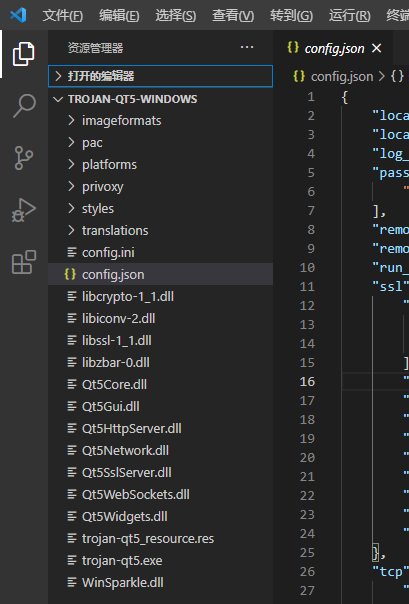Click file icon next to Qt5Core.dll
The height and width of the screenshot is (604, 409).
point(72,384)
